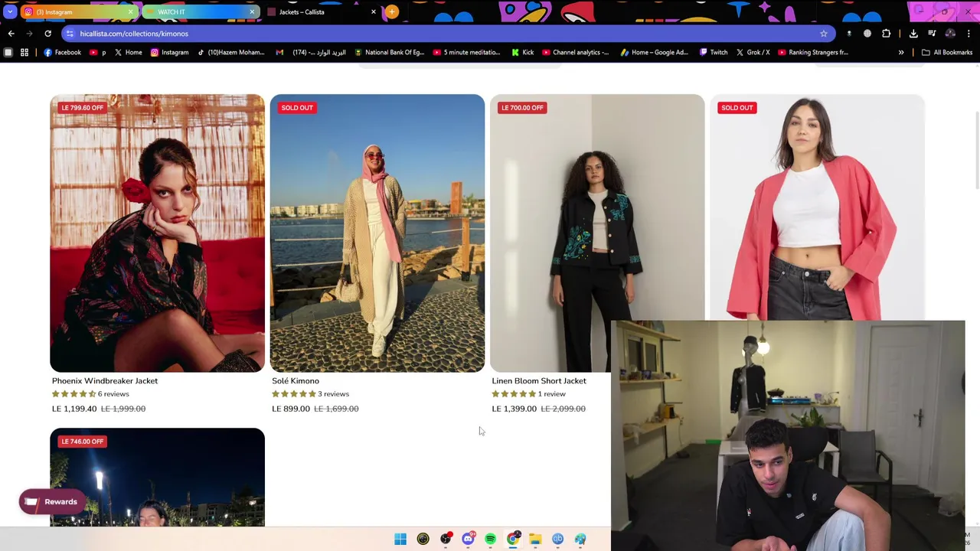Open the Channel analytics bookmark
Image resolution: width=980 pixels, height=551 pixels.
pos(575,53)
